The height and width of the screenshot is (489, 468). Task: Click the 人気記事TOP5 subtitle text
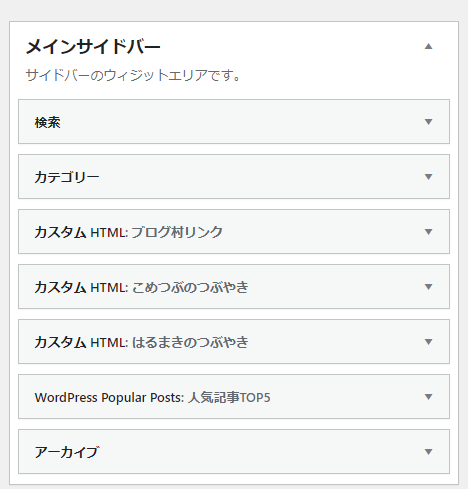pyautogui.click(x=229, y=397)
